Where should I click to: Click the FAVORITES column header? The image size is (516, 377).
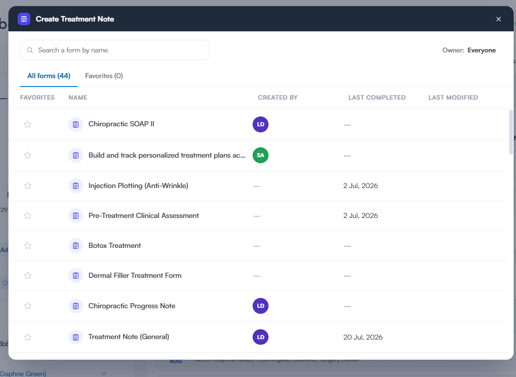[x=37, y=97]
